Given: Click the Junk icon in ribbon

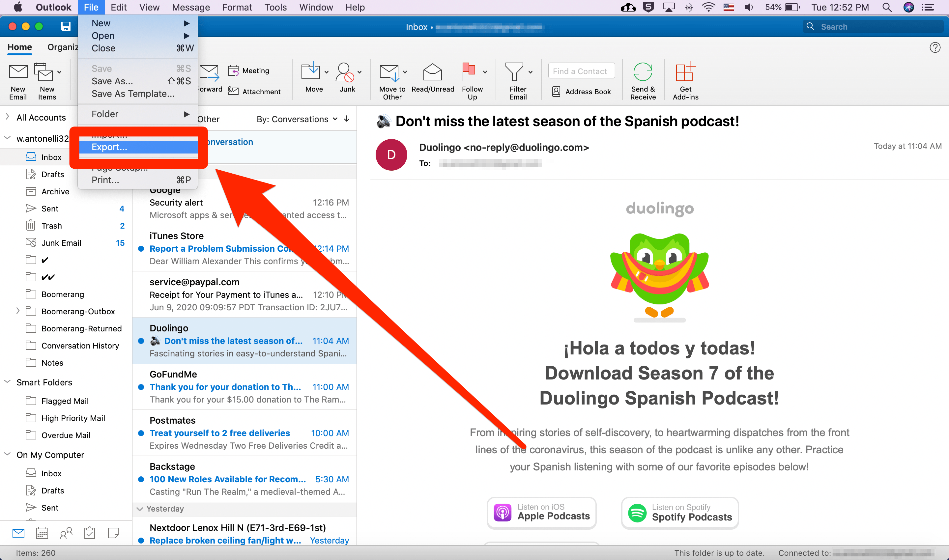Looking at the screenshot, I should point(344,72).
